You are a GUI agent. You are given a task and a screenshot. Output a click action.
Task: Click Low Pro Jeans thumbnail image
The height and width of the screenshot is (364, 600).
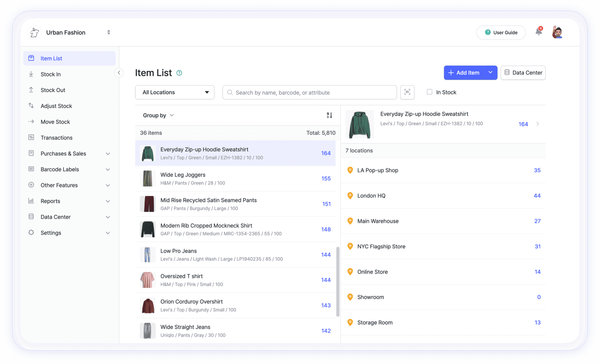pos(148,255)
